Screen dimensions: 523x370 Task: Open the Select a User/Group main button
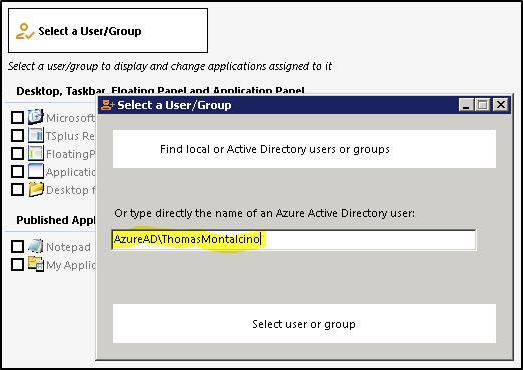tap(108, 31)
